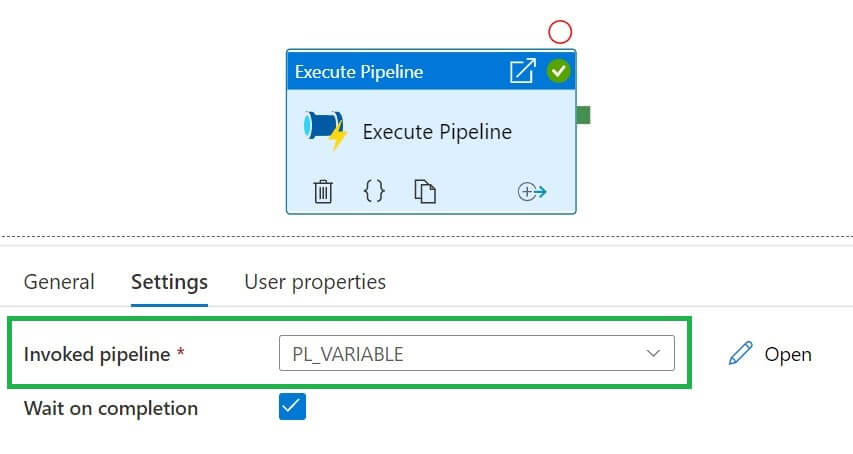Go to the User properties tab
This screenshot has width=853, height=454.
(315, 282)
